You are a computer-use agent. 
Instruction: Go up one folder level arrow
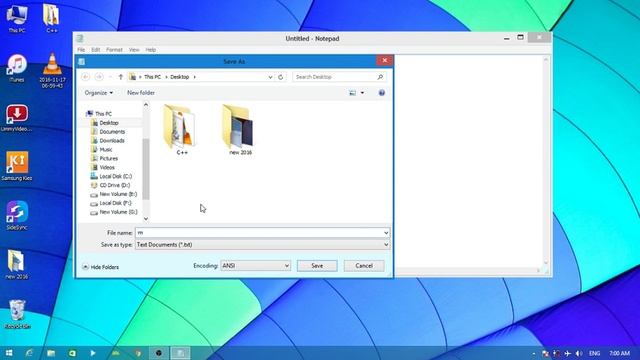point(120,77)
